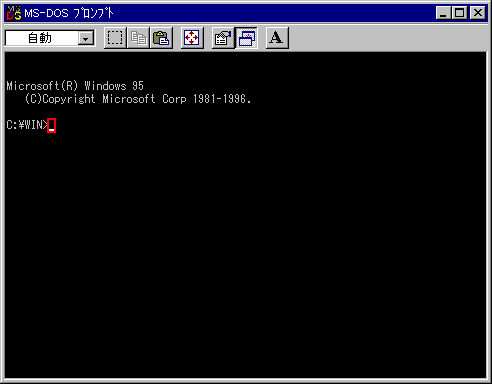Minimize the MS-DOS prompt window
Image resolution: width=492 pixels, height=384 pixels.
click(x=443, y=13)
